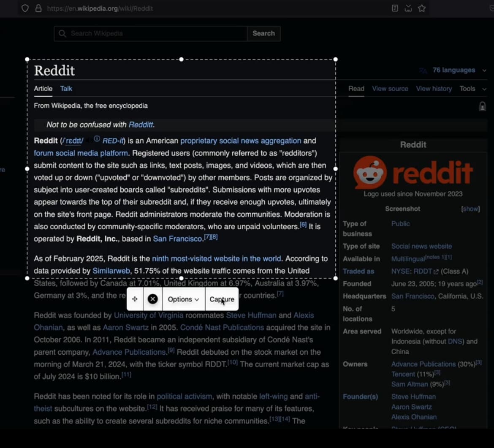Switch to the Article tab
This screenshot has height=448, width=494.
tap(43, 89)
